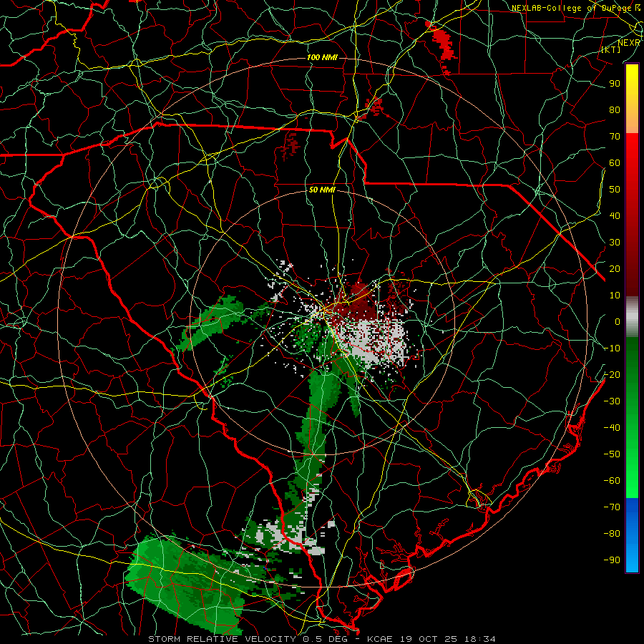Click the KCAE radar site identifier
This screenshot has width=644, height=644.
[380, 639]
